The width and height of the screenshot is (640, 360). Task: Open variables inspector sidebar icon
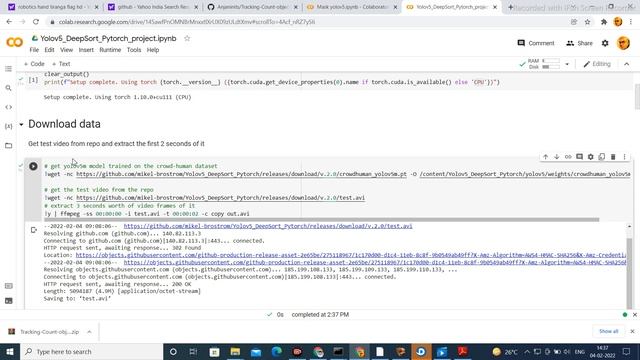coord(9,126)
